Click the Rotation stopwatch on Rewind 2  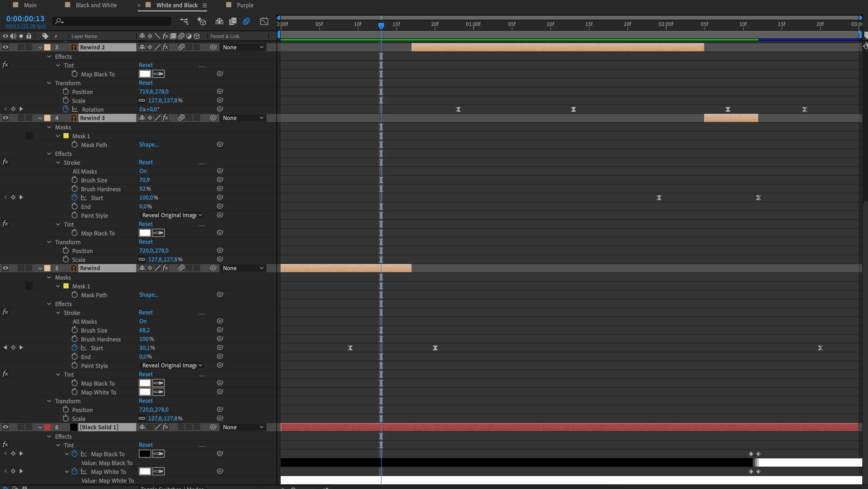pos(66,109)
